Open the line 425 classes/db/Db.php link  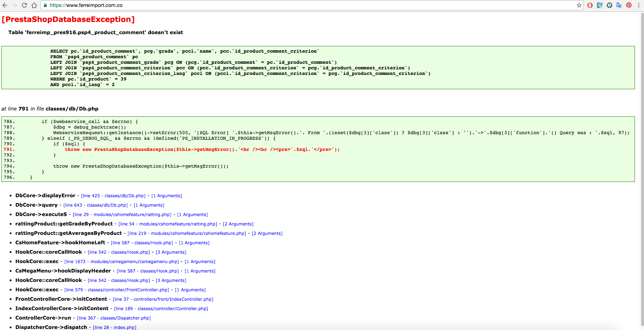(x=113, y=196)
